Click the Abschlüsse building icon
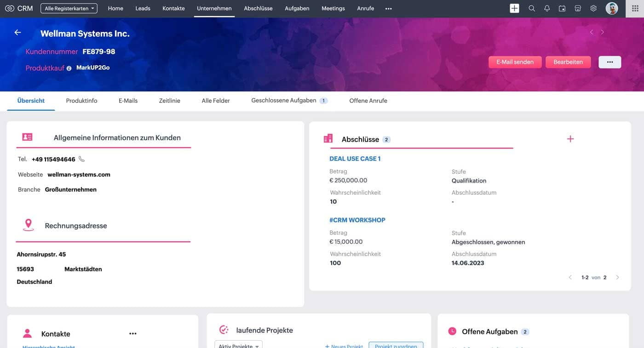The width and height of the screenshot is (644, 348). tap(328, 138)
